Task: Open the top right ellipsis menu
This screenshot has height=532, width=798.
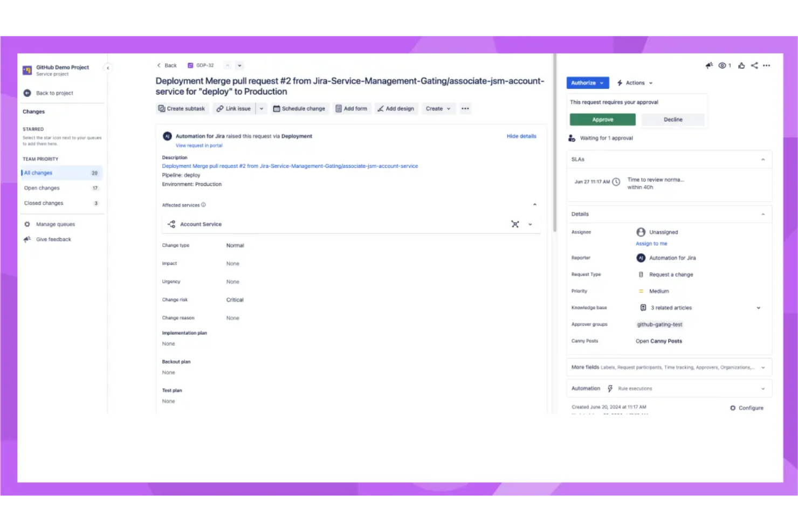Action: coord(766,66)
